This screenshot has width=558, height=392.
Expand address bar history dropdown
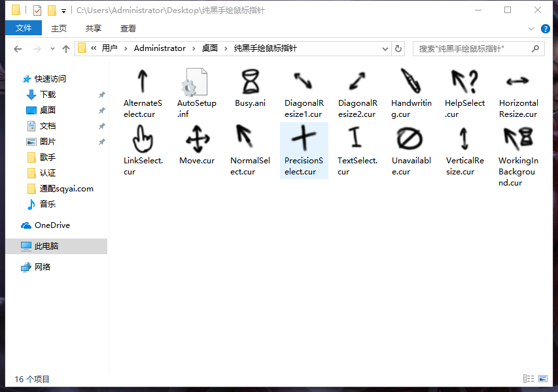pos(385,49)
